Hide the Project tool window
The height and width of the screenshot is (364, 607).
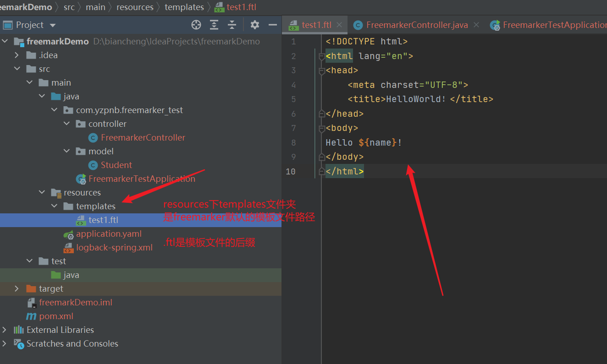click(273, 25)
